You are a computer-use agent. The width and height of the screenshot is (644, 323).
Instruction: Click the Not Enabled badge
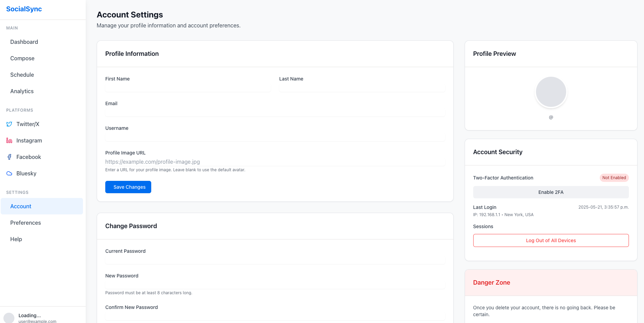point(614,177)
